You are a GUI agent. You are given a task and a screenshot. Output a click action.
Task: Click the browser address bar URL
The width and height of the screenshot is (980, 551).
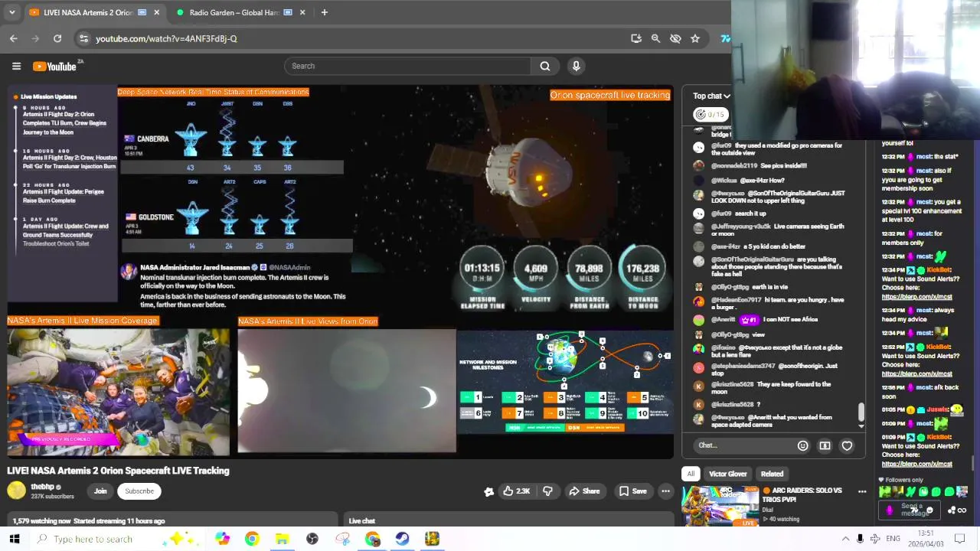click(166, 38)
